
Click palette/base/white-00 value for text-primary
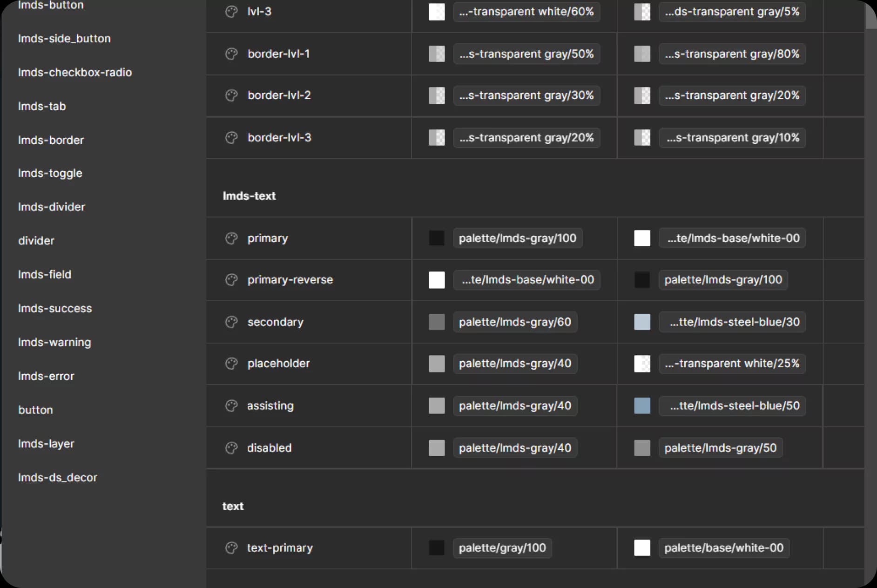tap(724, 548)
